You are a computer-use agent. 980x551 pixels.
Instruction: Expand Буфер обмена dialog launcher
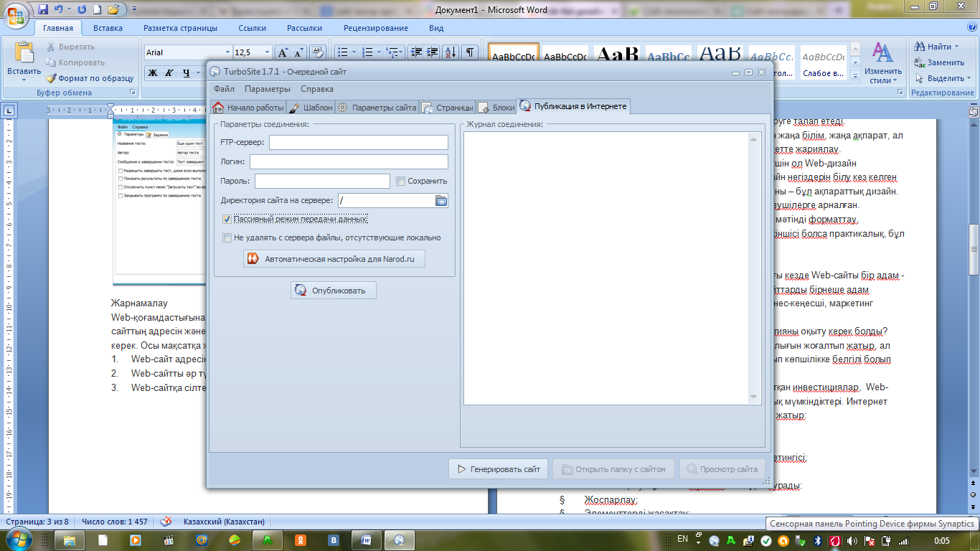pos(132,93)
